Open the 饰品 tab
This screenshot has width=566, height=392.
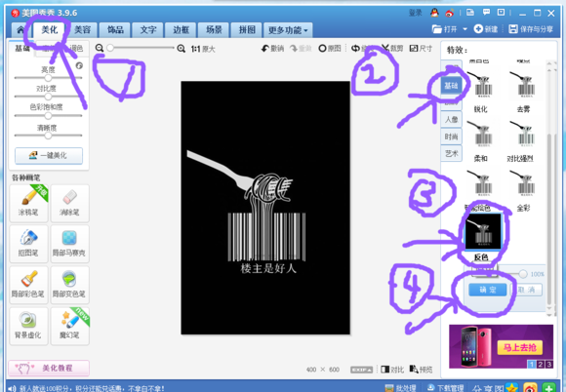pyautogui.click(x=115, y=30)
